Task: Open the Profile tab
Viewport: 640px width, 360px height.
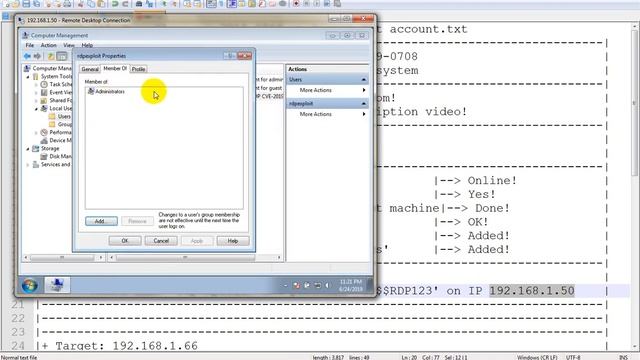Action: coord(138,69)
